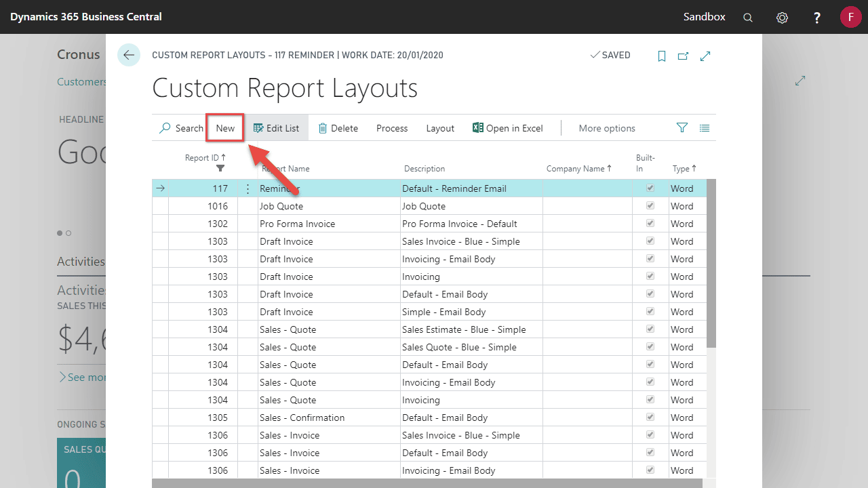
Task: Click Customers link in background page
Action: [x=81, y=81]
